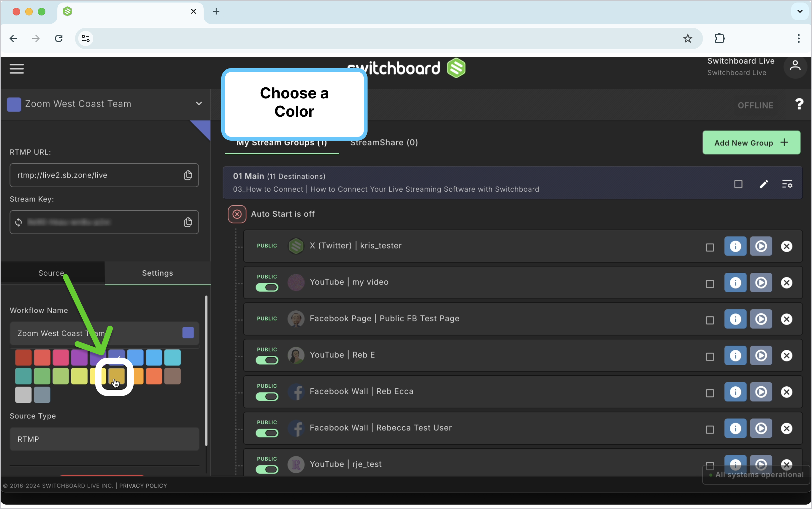
Task: Switch to the Settings tab
Action: click(157, 273)
